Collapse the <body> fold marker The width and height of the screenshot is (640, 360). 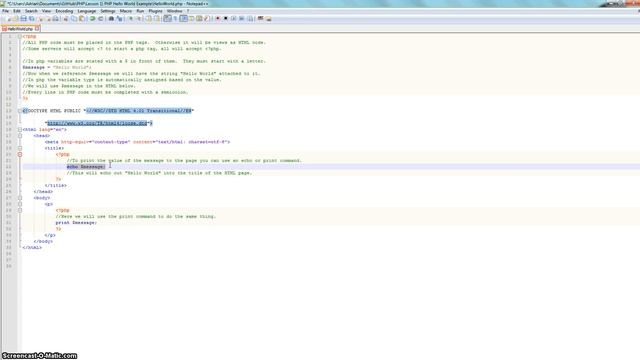(x=20, y=198)
